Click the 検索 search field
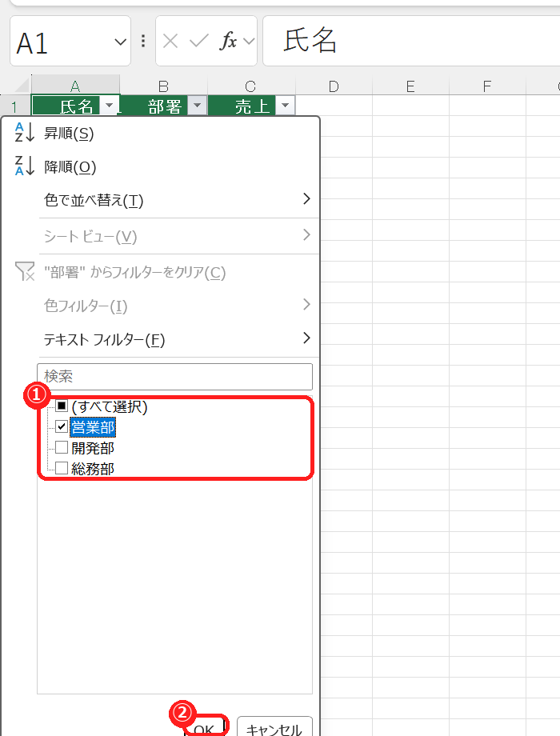 click(x=174, y=377)
